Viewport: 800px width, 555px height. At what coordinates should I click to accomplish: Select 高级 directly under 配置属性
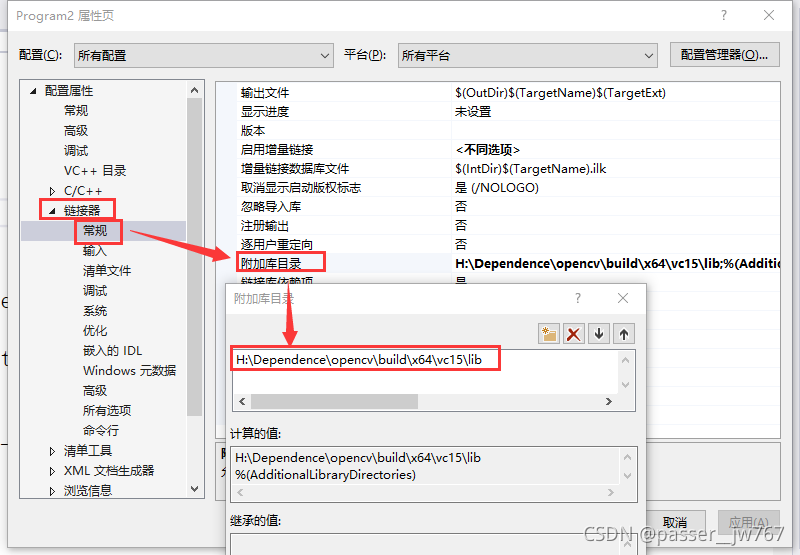point(76,131)
